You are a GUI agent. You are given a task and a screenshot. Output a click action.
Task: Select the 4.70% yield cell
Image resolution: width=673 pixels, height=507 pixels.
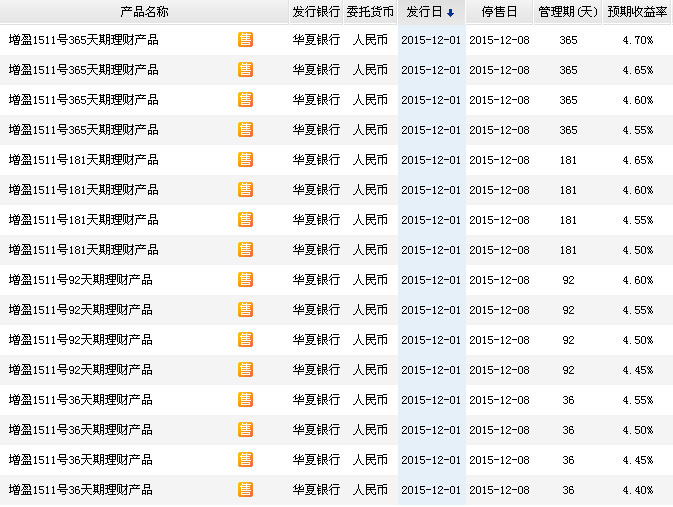tap(638, 40)
